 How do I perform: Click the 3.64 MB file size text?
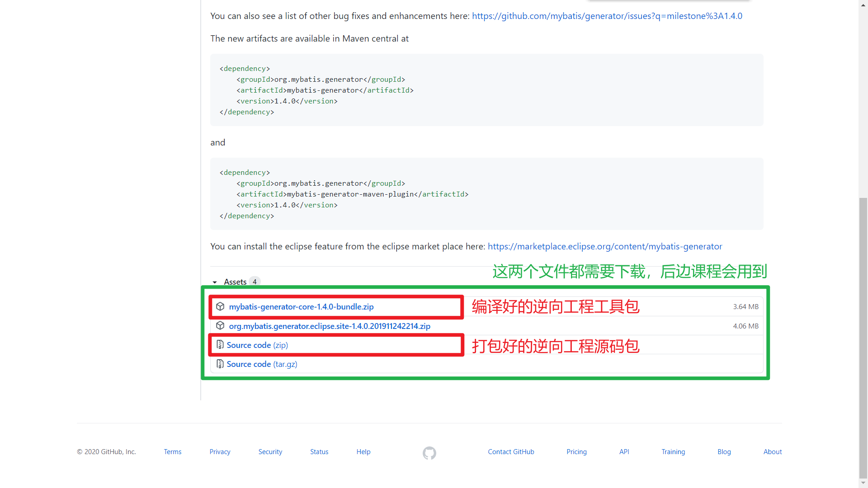click(x=746, y=307)
